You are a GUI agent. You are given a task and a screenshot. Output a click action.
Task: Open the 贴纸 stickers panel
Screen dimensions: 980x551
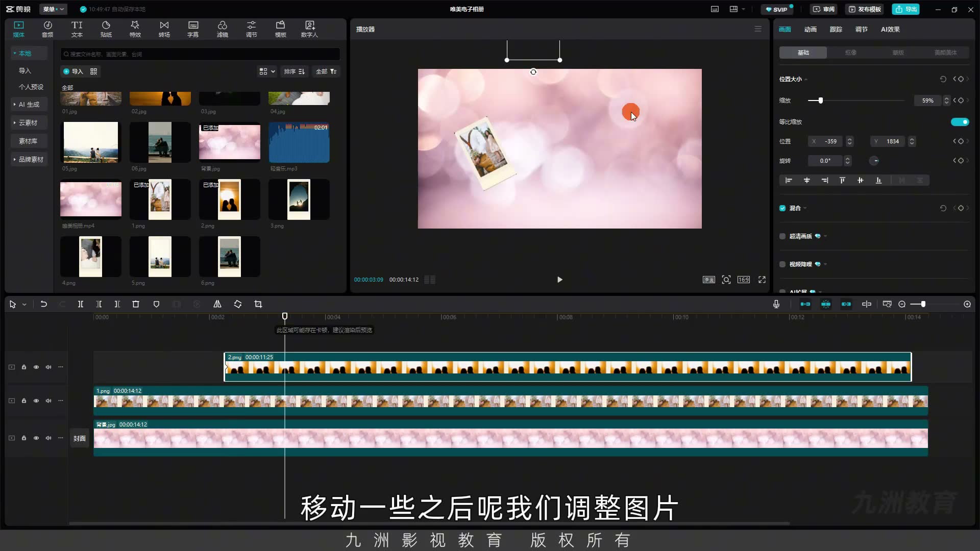106,29
